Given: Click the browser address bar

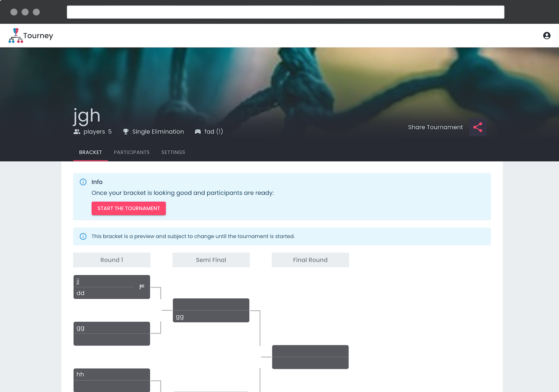Looking at the screenshot, I should coord(285,12).
